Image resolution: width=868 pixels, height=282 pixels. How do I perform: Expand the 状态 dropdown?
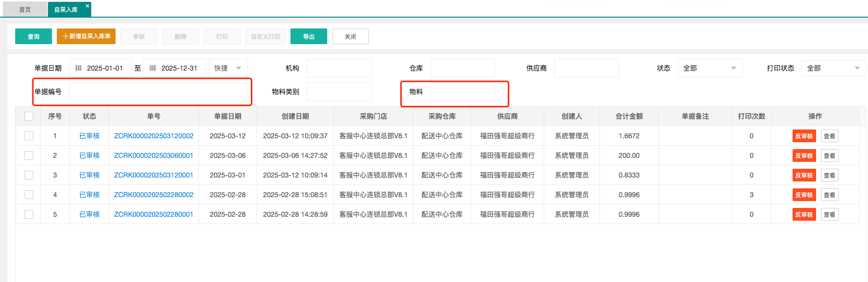(x=709, y=68)
